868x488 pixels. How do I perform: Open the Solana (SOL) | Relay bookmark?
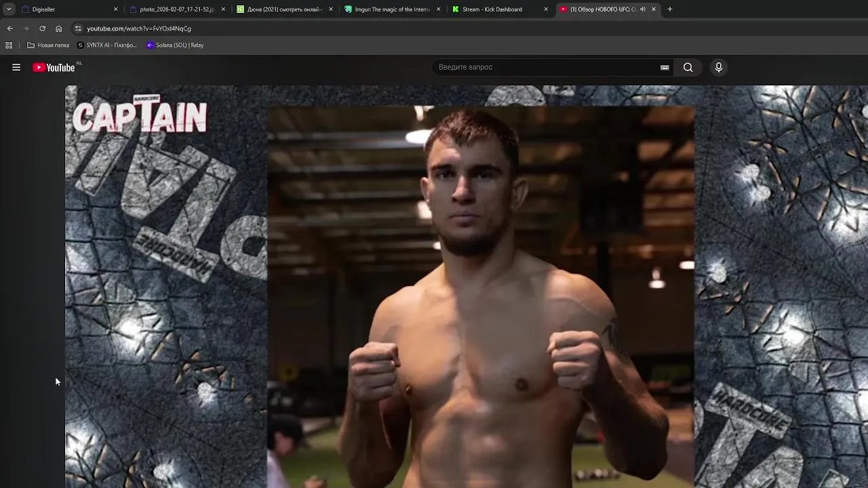(175, 45)
